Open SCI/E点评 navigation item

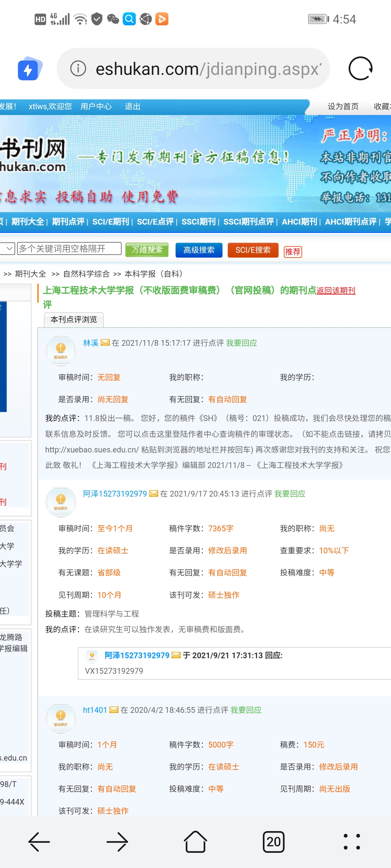[x=155, y=221]
